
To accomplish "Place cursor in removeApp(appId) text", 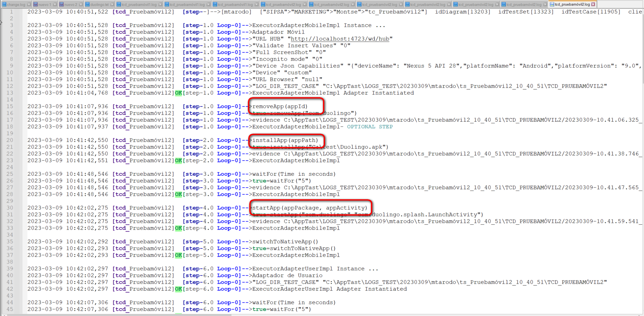I will pos(280,106).
